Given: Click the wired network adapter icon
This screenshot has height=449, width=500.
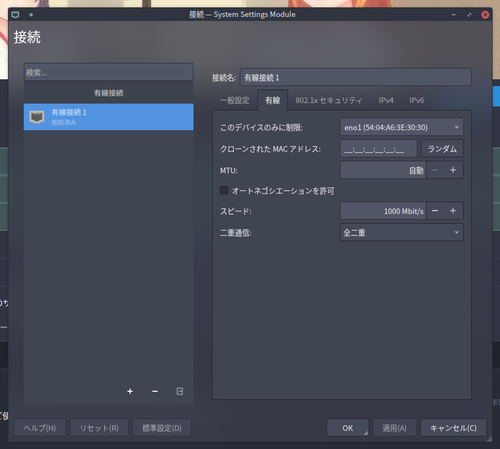Looking at the screenshot, I should 37,117.
